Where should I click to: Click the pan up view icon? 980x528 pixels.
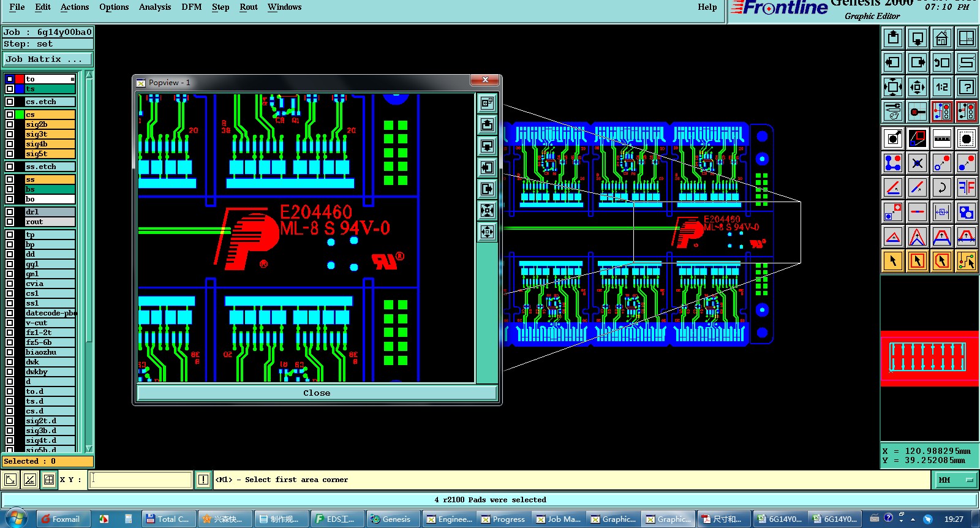(x=893, y=38)
